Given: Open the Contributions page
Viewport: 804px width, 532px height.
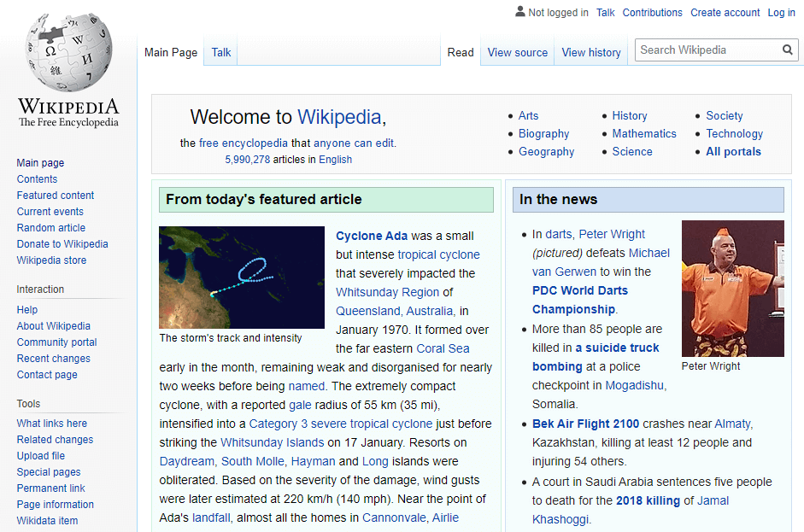Looking at the screenshot, I should point(652,12).
